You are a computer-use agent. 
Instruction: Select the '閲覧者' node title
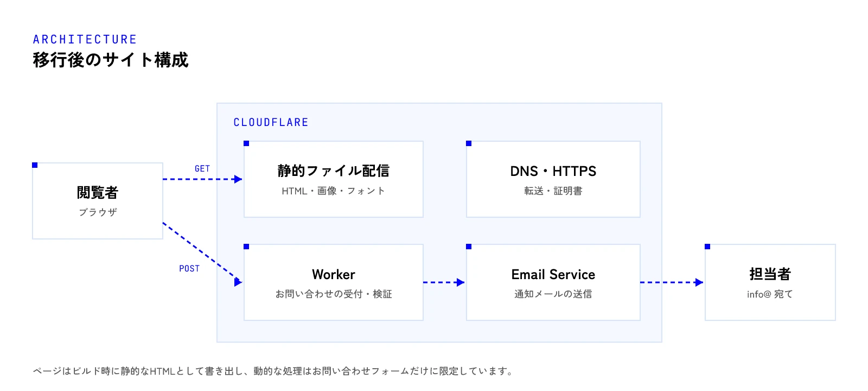click(x=98, y=192)
